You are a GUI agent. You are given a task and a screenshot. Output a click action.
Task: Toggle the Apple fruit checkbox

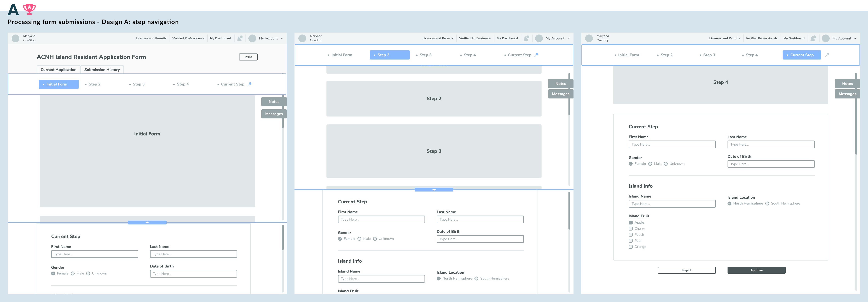(631, 223)
